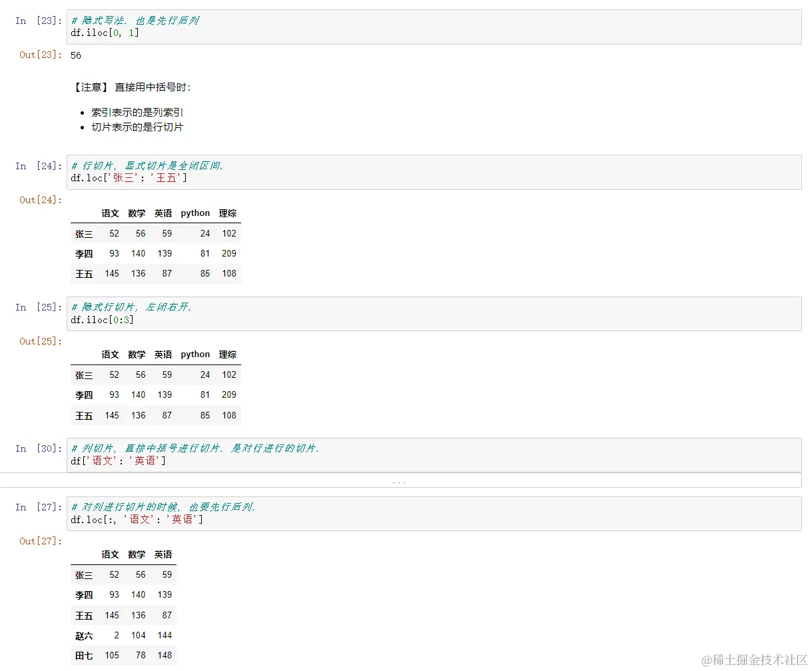Select the 李四 row label in Out[25] table

pyautogui.click(x=84, y=395)
